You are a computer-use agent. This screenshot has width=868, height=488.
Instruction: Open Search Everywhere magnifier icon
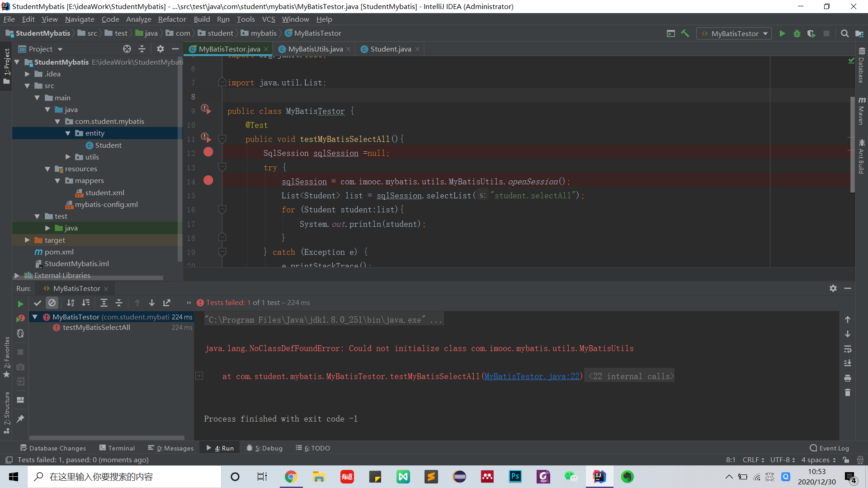tap(844, 33)
